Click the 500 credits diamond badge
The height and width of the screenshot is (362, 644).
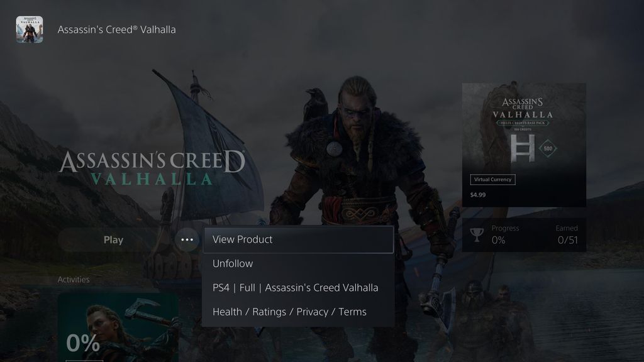pos(548,148)
